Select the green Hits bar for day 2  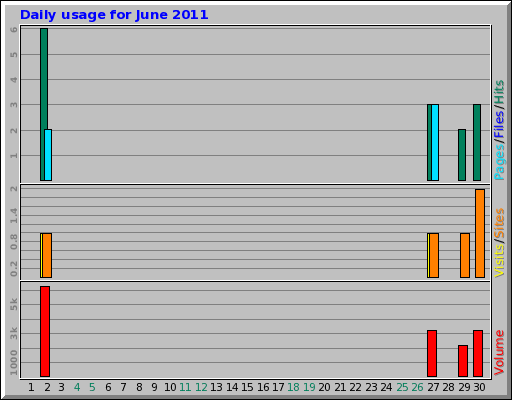tap(43, 79)
